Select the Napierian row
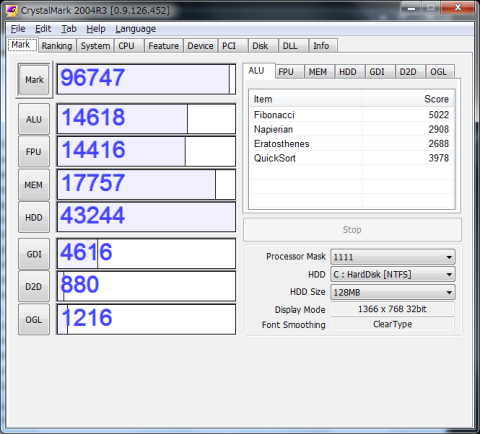This screenshot has height=434, width=480. coord(351,129)
